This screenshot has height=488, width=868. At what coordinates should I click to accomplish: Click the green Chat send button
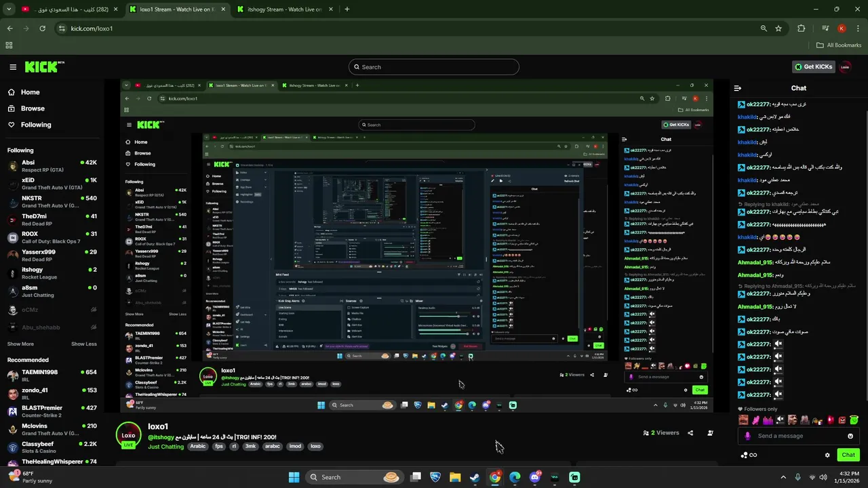848,455
